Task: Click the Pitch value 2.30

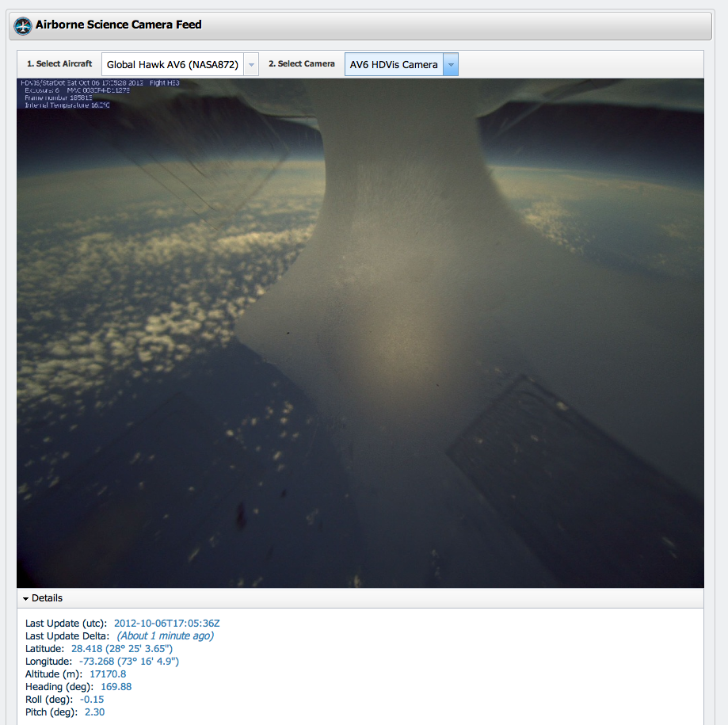Action: point(94,712)
